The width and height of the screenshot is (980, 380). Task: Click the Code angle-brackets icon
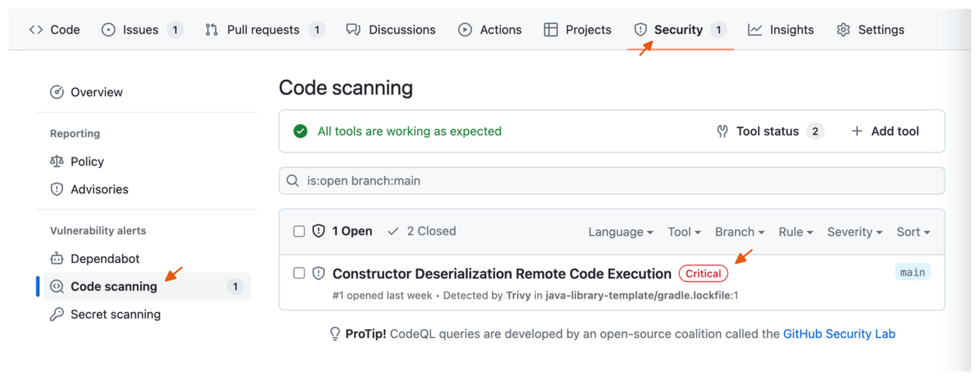click(x=36, y=30)
